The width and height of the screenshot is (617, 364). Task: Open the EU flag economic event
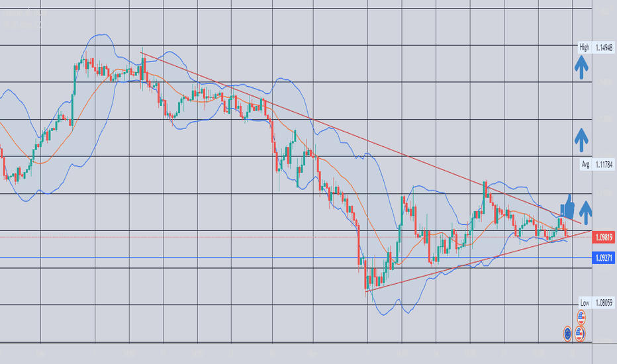[x=567, y=334]
